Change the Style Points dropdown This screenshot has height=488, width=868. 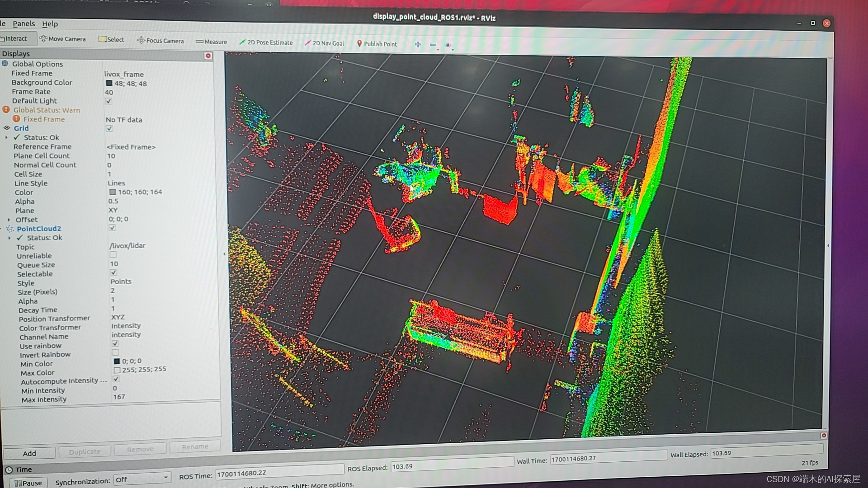point(121,281)
